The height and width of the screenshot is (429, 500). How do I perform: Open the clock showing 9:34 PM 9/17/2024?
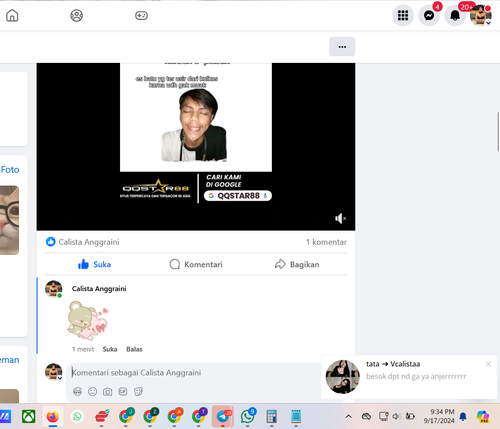pos(439,416)
